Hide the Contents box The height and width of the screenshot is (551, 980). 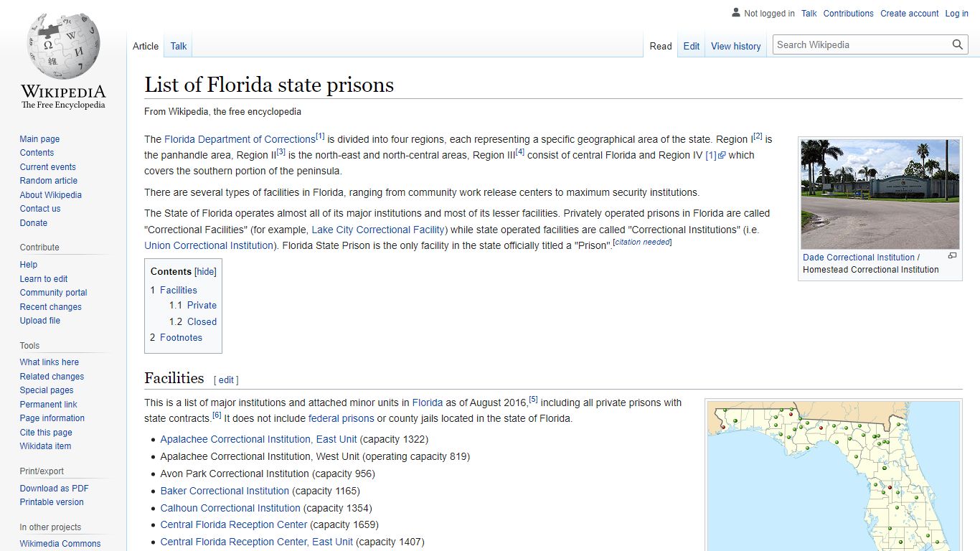point(206,272)
